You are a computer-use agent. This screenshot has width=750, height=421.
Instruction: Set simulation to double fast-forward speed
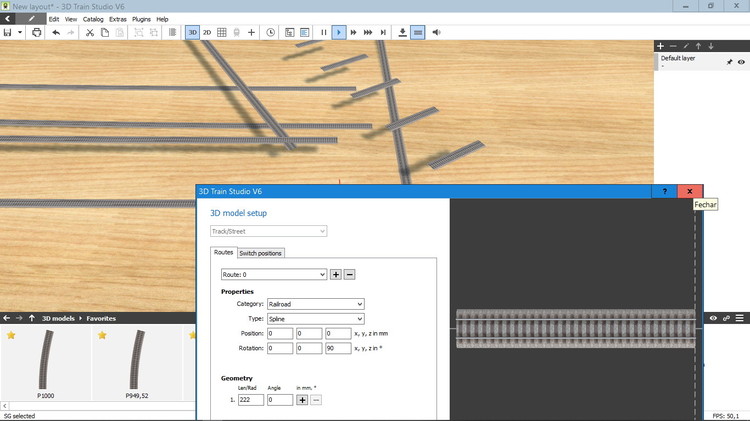[353, 33]
